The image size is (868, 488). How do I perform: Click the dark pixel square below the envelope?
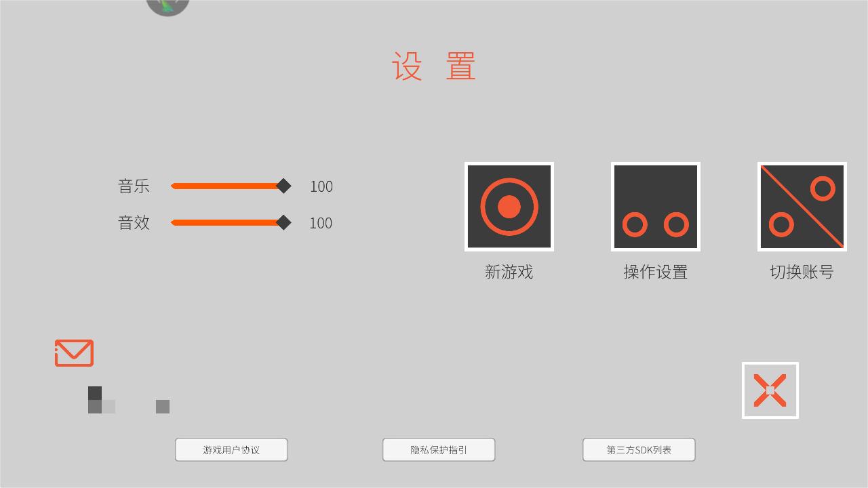(x=95, y=393)
